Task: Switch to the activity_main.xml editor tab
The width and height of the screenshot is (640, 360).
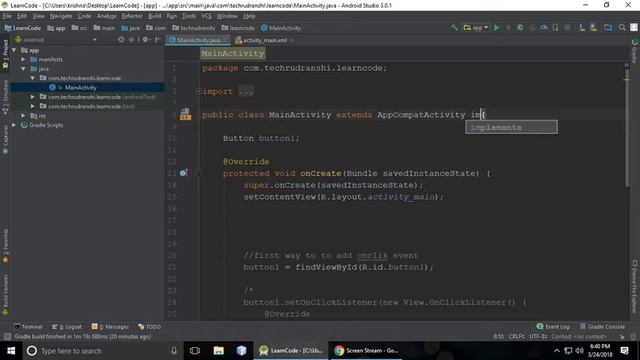Action: (261, 40)
